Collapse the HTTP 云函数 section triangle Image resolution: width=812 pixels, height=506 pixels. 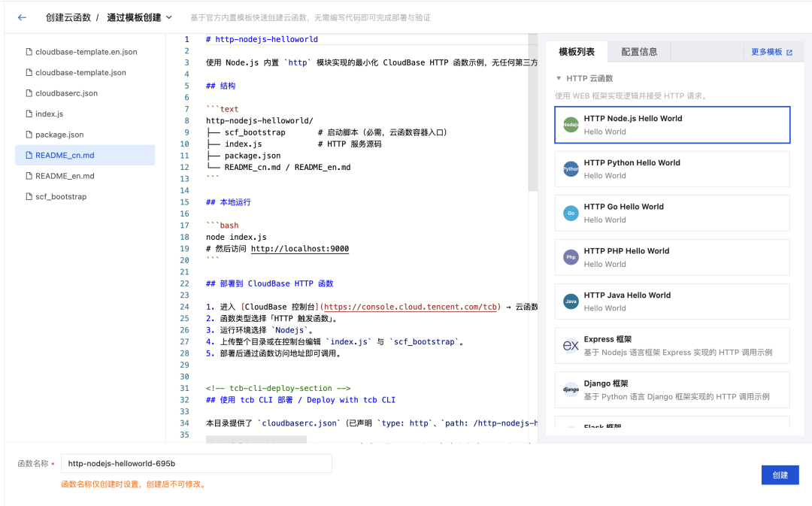pos(559,78)
